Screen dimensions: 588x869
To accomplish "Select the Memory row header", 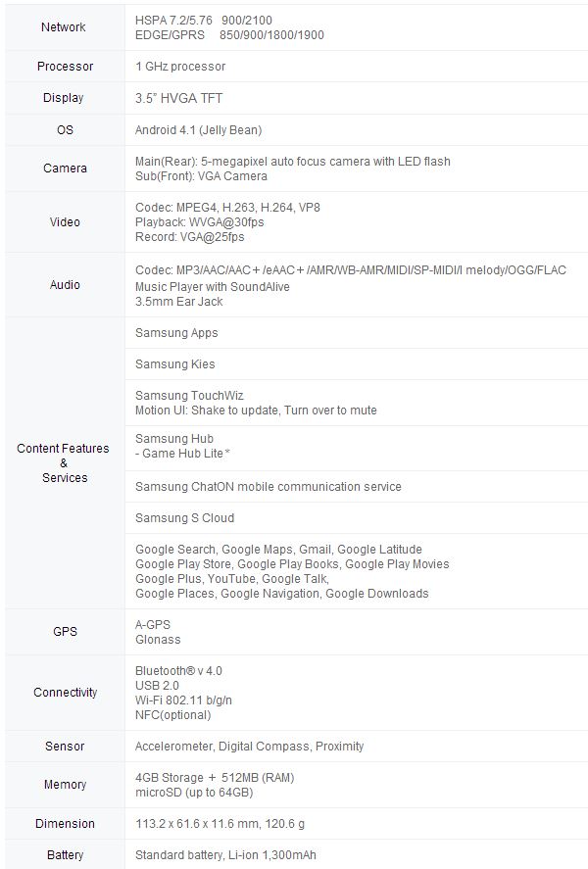I will pyautogui.click(x=65, y=785).
